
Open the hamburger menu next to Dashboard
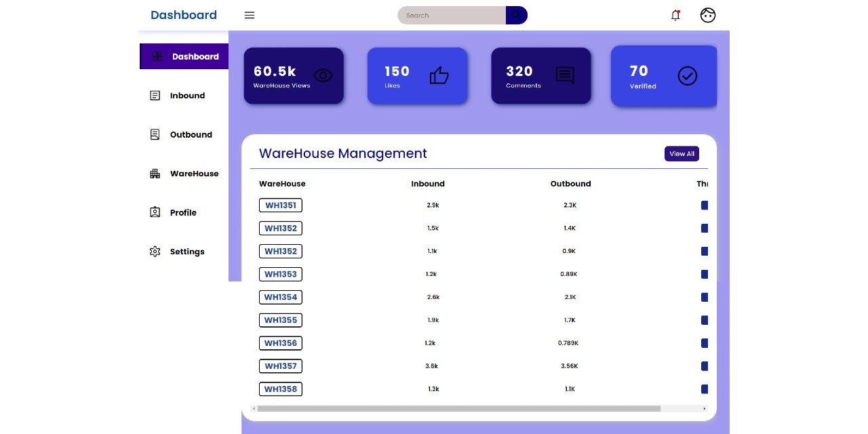250,15
